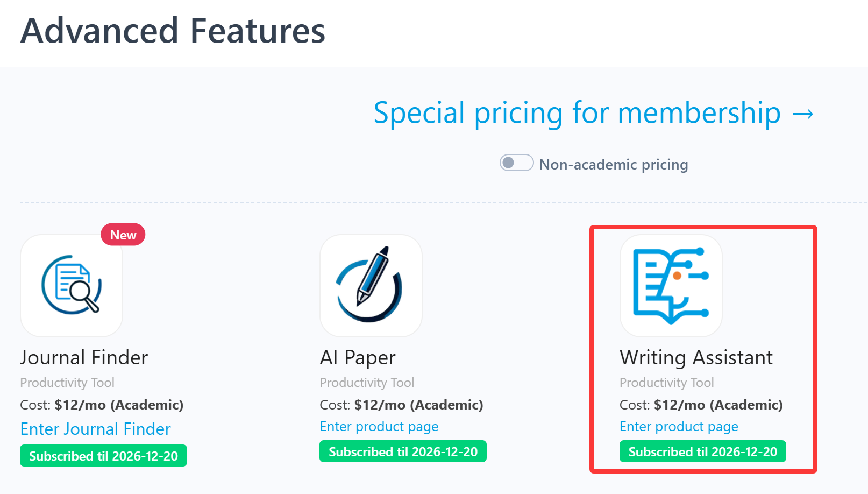Click the Writing Assistant book icon
The image size is (868, 494).
671,285
